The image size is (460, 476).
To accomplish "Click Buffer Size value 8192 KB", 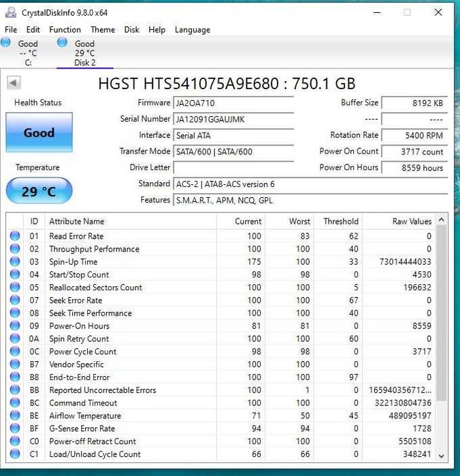I will tap(414, 103).
